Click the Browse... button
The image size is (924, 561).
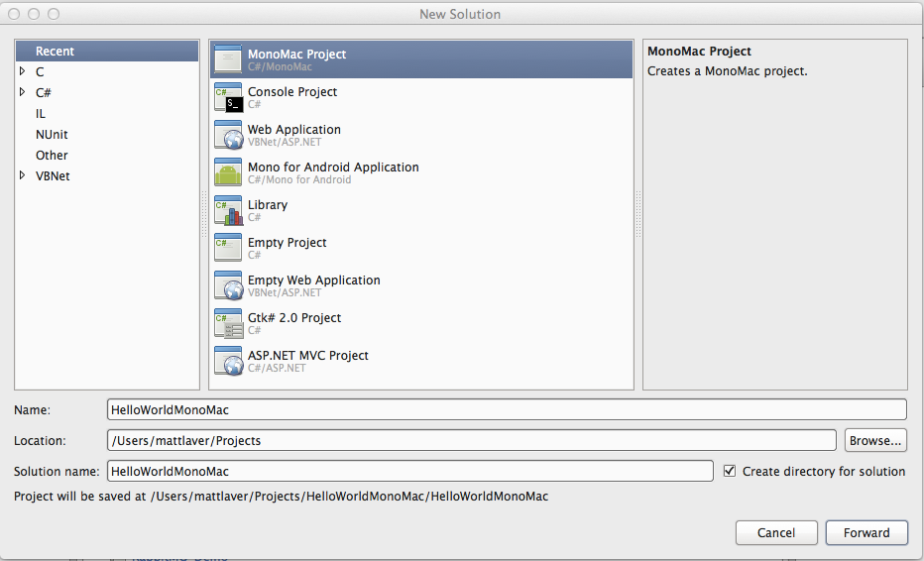(875, 440)
